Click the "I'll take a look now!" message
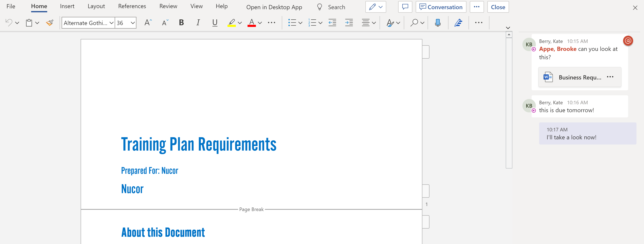Viewport: 644px width, 244px height. (588, 133)
